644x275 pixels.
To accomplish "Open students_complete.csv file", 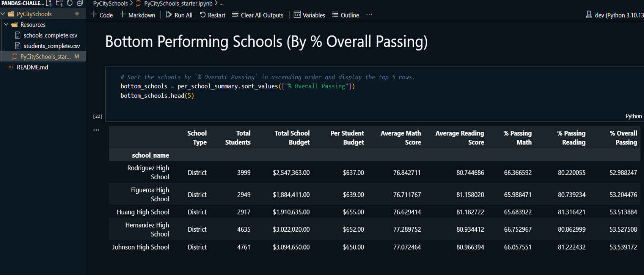I will click(52, 46).
